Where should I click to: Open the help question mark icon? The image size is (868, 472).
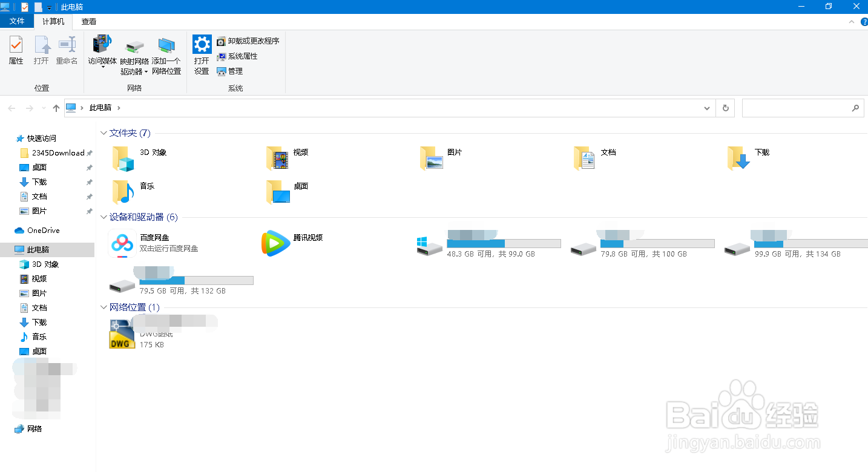[864, 22]
